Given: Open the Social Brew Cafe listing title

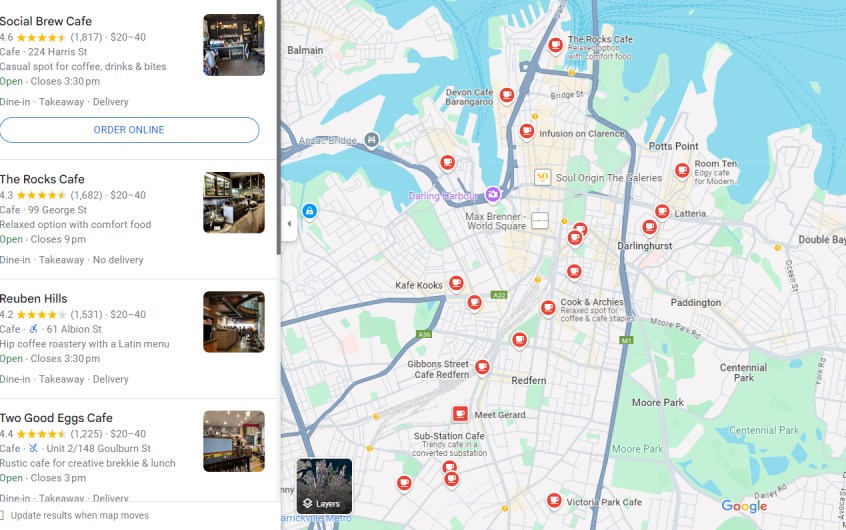Looking at the screenshot, I should (46, 21).
